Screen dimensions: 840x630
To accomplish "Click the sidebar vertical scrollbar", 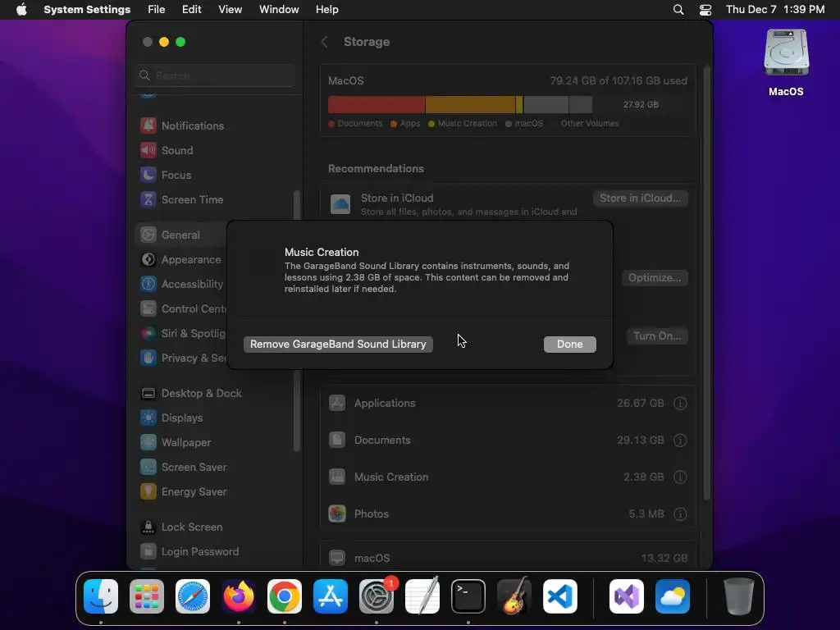I will [x=297, y=322].
